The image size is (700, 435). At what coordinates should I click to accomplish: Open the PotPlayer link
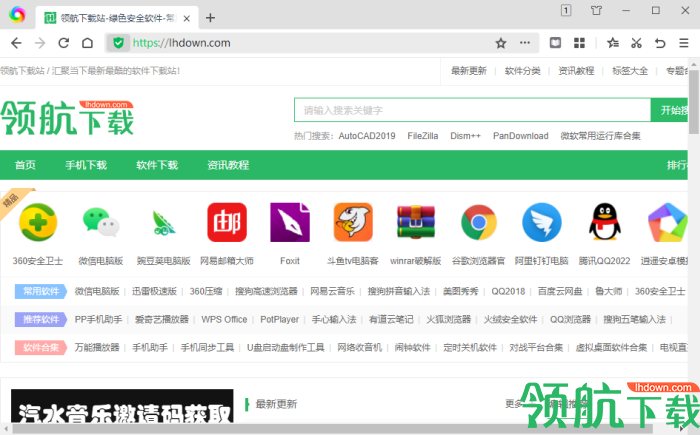279,319
